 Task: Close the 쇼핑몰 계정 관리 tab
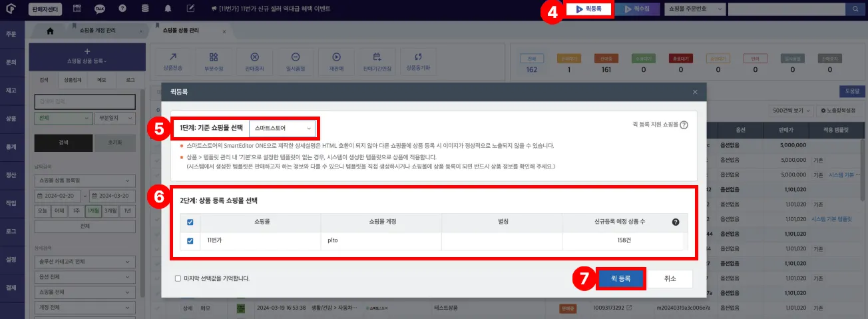(x=140, y=31)
